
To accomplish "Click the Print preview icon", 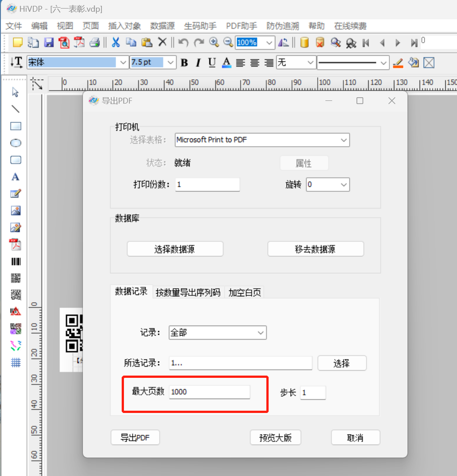I will [x=64, y=42].
